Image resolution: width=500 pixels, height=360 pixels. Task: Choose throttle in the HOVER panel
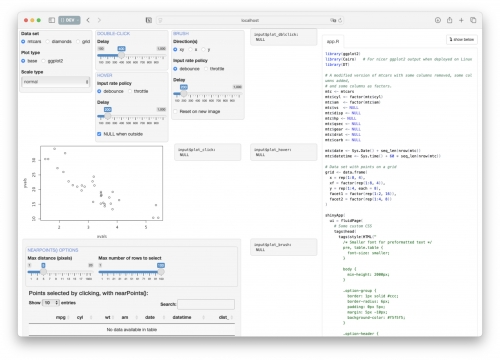[130, 91]
